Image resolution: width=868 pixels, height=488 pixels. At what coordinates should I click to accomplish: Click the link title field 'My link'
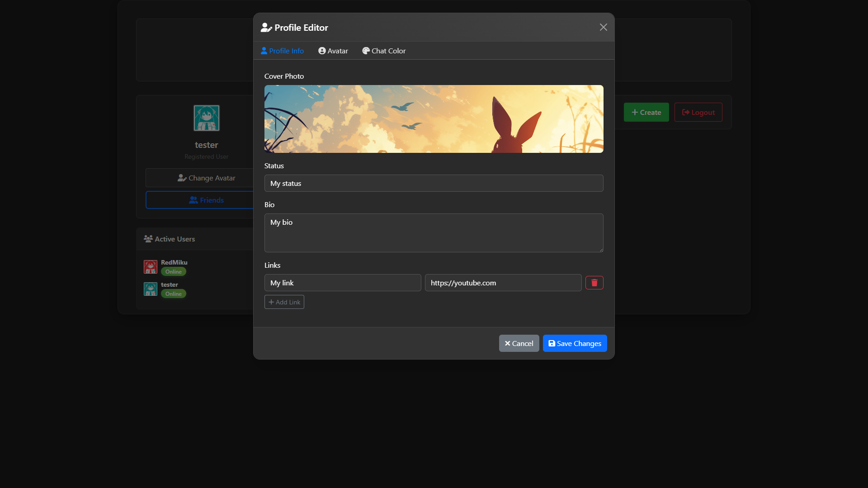coord(343,283)
